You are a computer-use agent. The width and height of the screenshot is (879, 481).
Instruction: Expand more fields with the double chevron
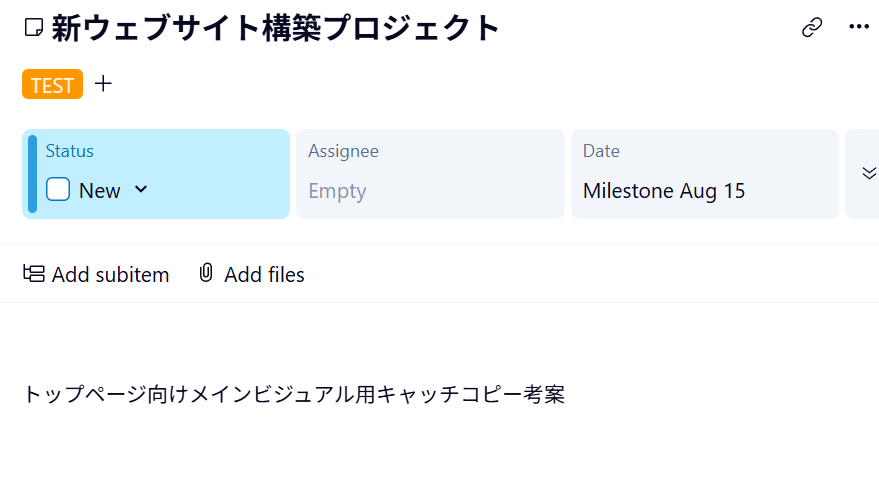tap(868, 173)
